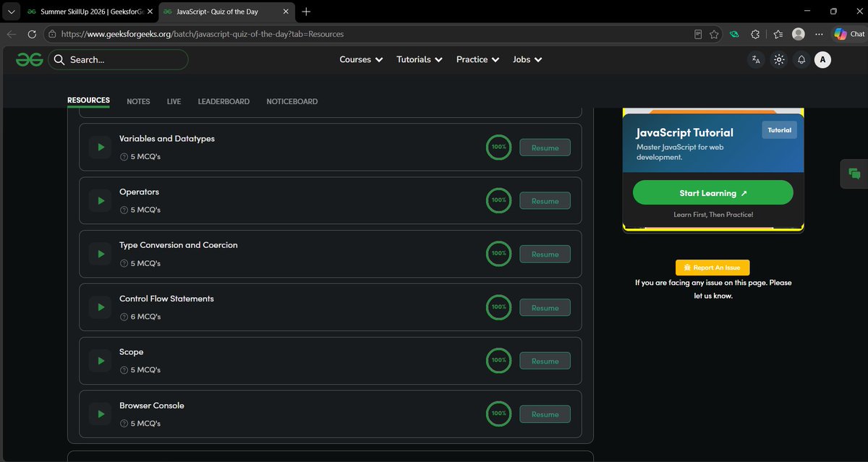Expand the Practice dropdown menu
Image resolution: width=868 pixels, height=462 pixels.
click(x=477, y=60)
